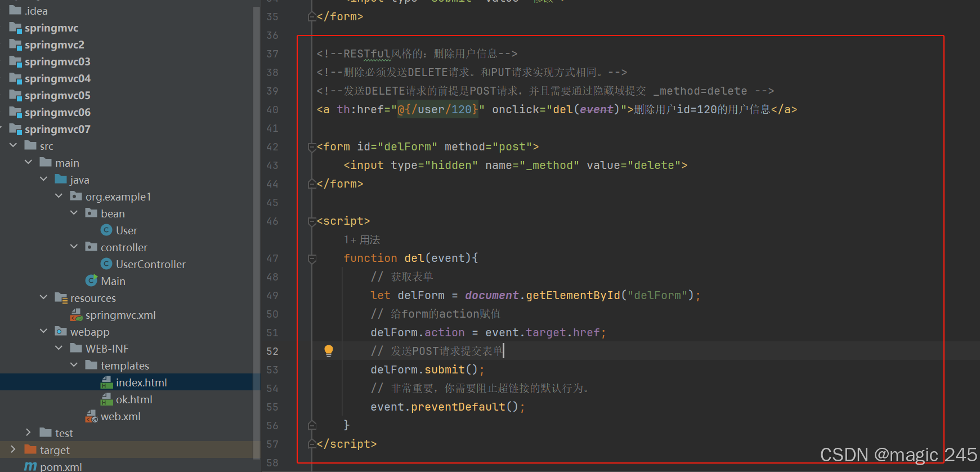Select the springmvc05 module folder icon
The height and width of the screenshot is (472, 980).
15,95
